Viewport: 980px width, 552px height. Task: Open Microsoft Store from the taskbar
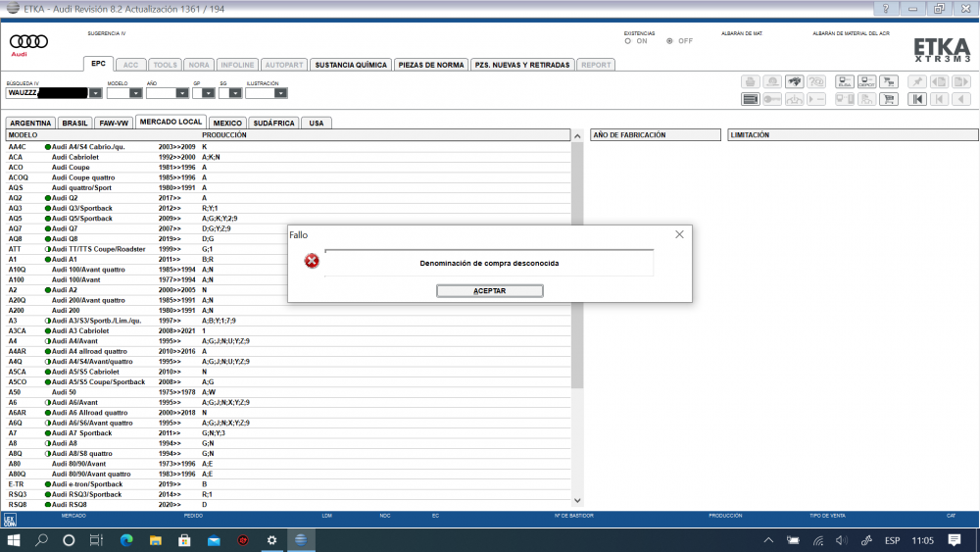[184, 540]
